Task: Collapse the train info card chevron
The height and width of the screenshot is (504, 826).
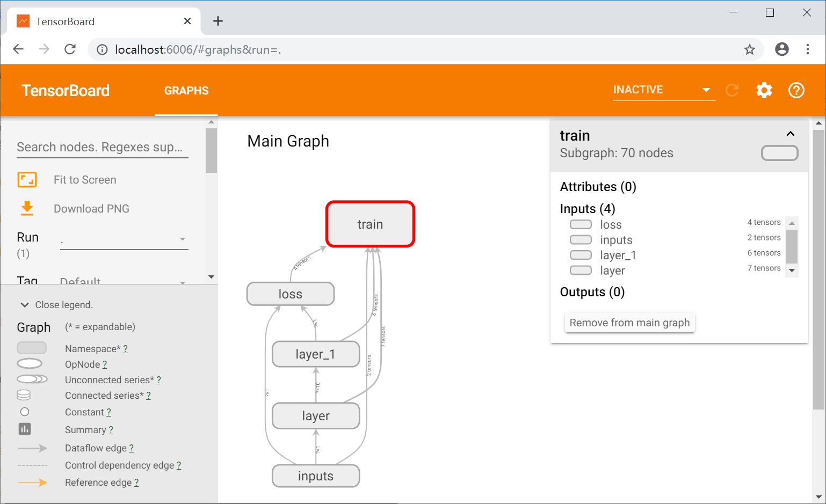Action: coord(791,134)
